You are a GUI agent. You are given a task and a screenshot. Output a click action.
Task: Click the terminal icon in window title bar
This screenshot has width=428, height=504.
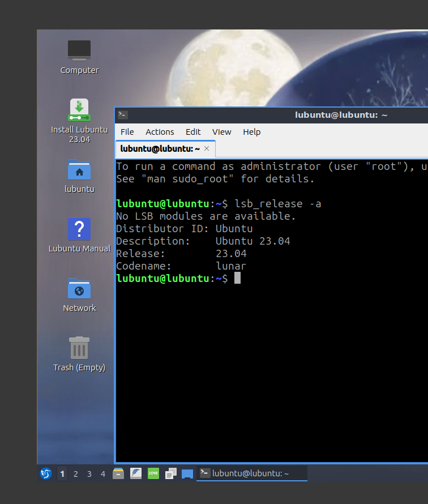pos(123,115)
